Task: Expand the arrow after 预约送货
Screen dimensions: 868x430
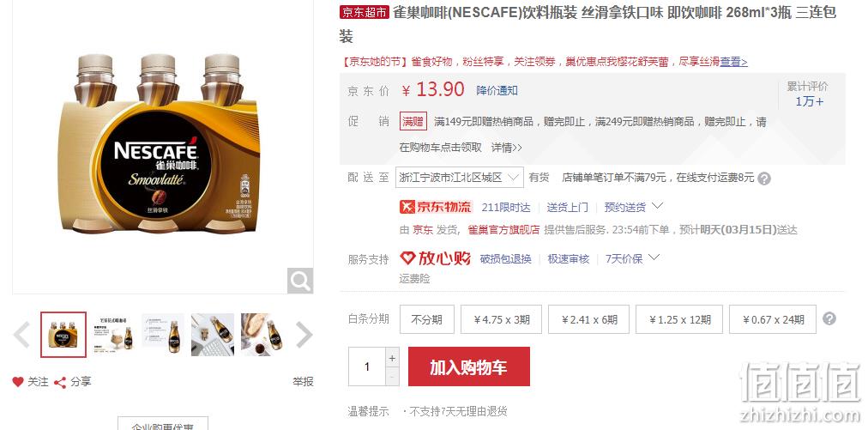Action: pyautogui.click(x=657, y=206)
